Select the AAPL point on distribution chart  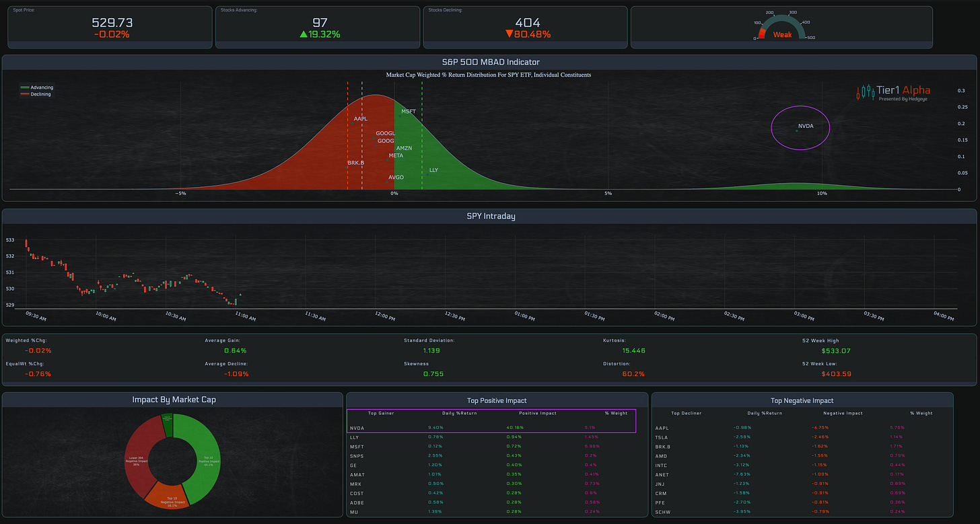[x=352, y=124]
